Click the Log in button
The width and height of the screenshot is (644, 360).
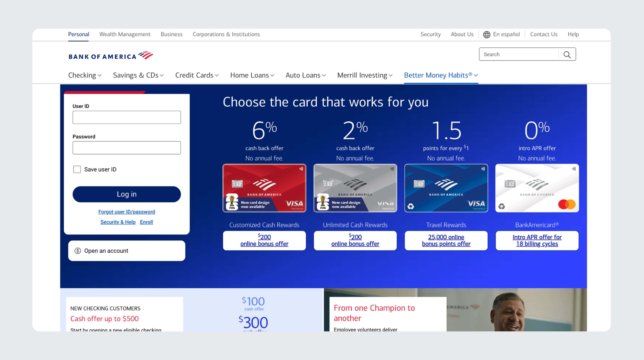[x=127, y=194]
